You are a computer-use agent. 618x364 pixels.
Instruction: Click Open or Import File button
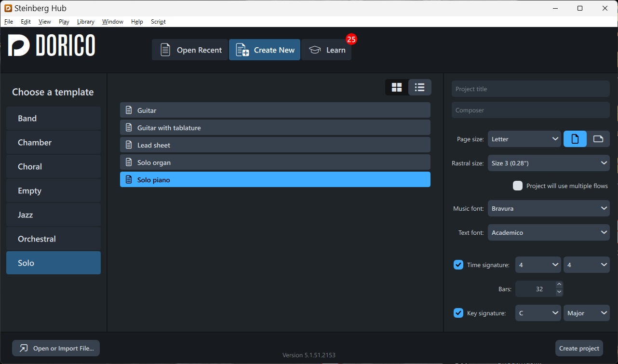56,348
